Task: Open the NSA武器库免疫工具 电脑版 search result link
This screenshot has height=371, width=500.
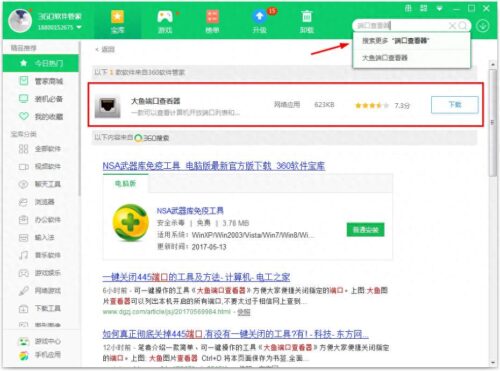Action: coord(214,166)
